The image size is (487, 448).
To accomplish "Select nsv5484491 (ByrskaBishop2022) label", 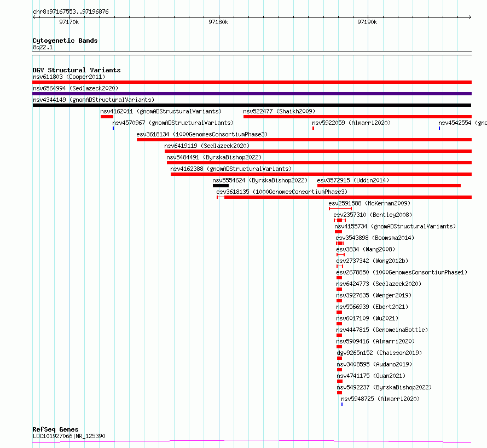I will (214, 157).
